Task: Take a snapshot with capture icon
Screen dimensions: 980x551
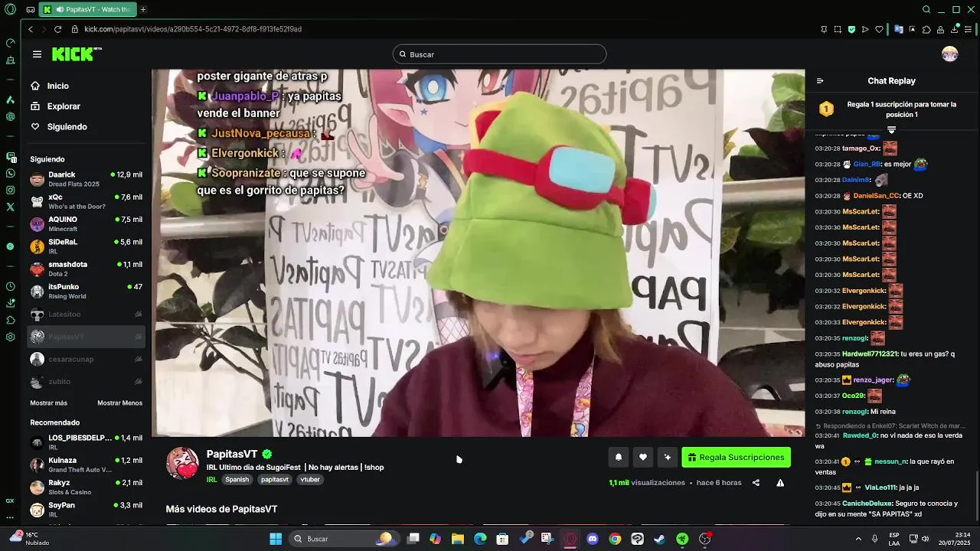Action: click(x=838, y=29)
